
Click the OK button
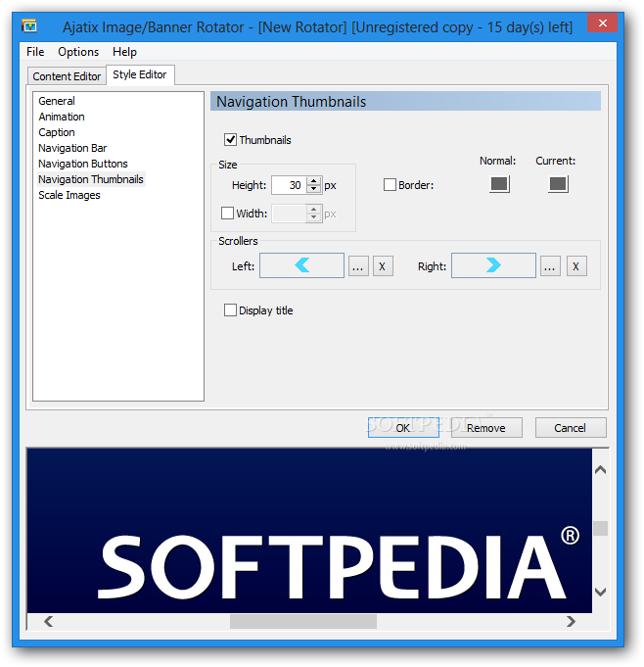[403, 427]
